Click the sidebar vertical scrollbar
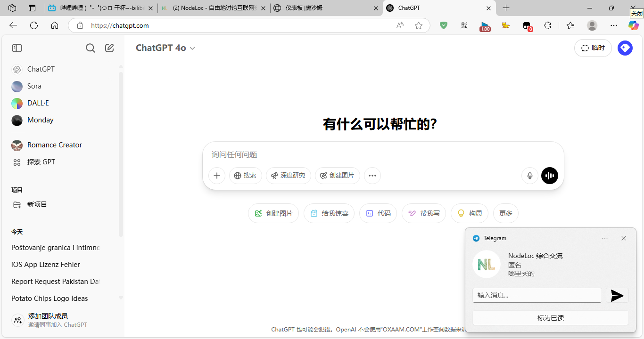The image size is (644, 339). 121,154
